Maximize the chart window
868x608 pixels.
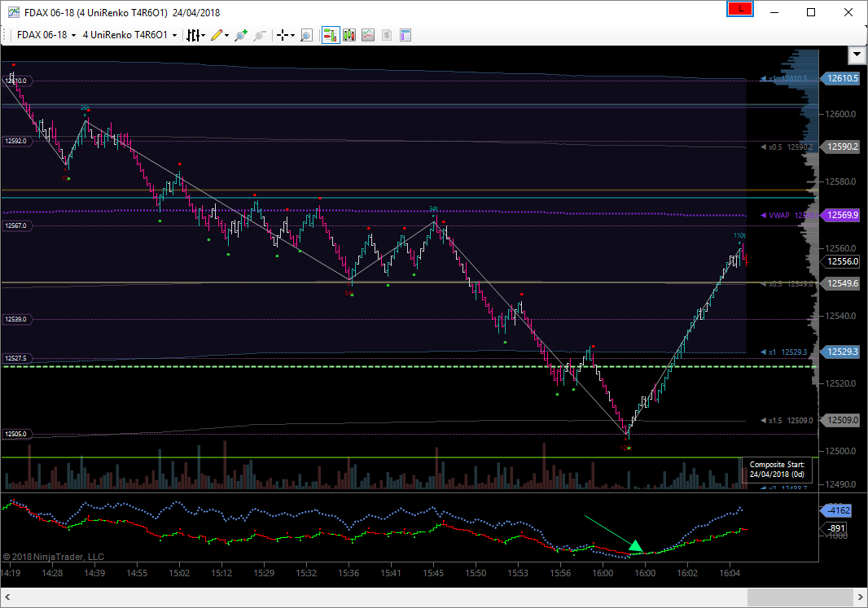(811, 12)
